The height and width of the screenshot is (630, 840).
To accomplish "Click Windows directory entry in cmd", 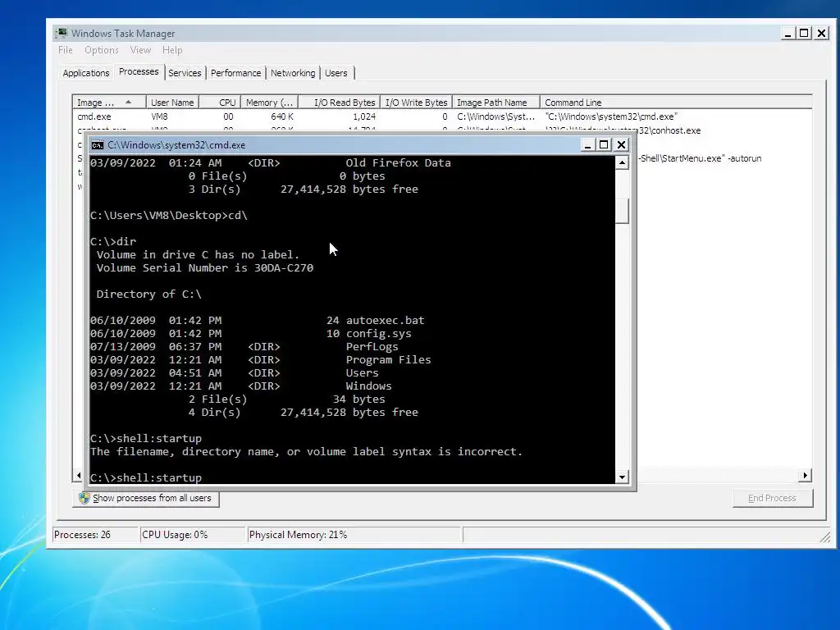I will 368,386.
